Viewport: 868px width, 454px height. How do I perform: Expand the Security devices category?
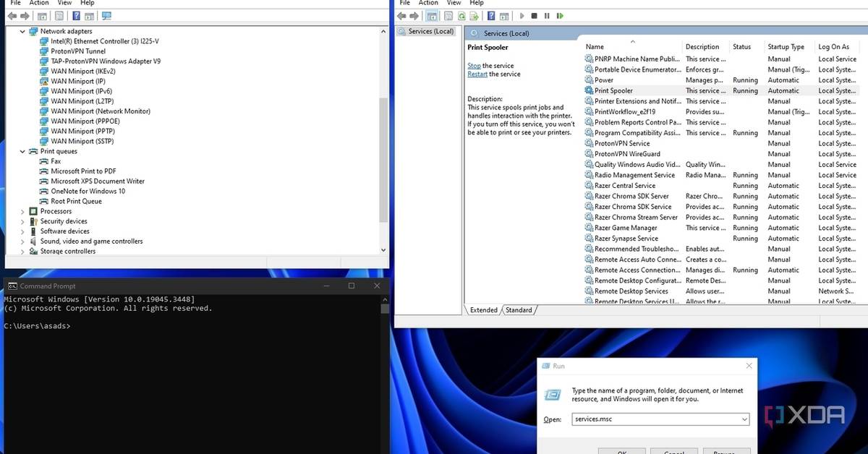[x=22, y=222]
